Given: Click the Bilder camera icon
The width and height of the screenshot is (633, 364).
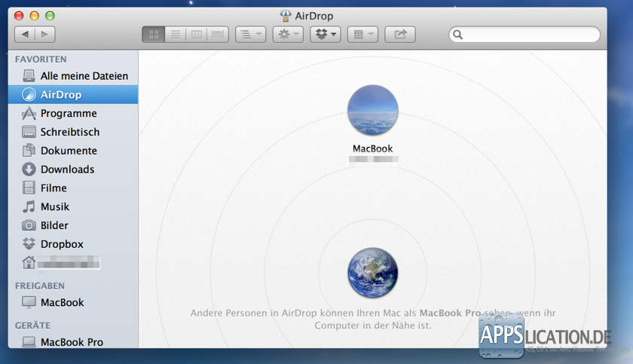Looking at the screenshot, I should coord(29,225).
